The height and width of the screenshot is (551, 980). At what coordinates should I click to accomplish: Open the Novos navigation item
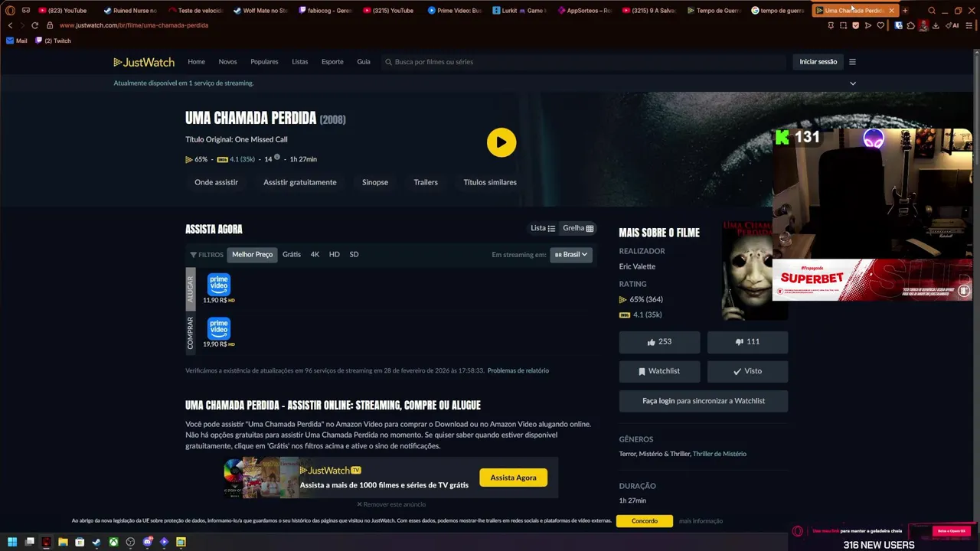pyautogui.click(x=227, y=62)
